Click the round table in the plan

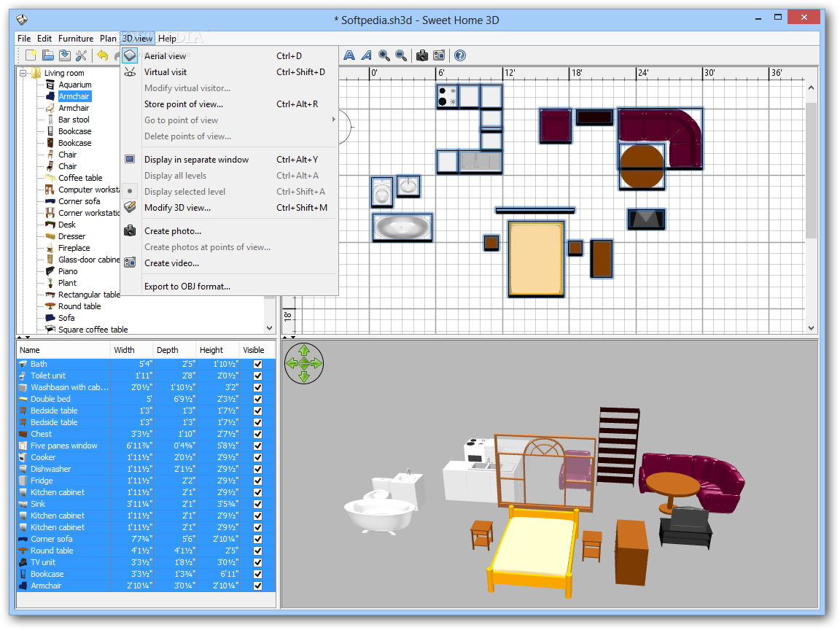pos(642,166)
